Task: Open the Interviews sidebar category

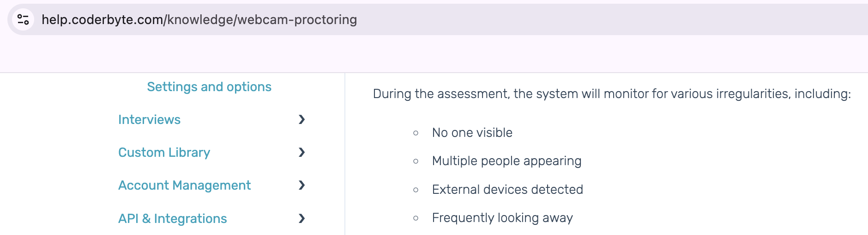Action: 149,120
